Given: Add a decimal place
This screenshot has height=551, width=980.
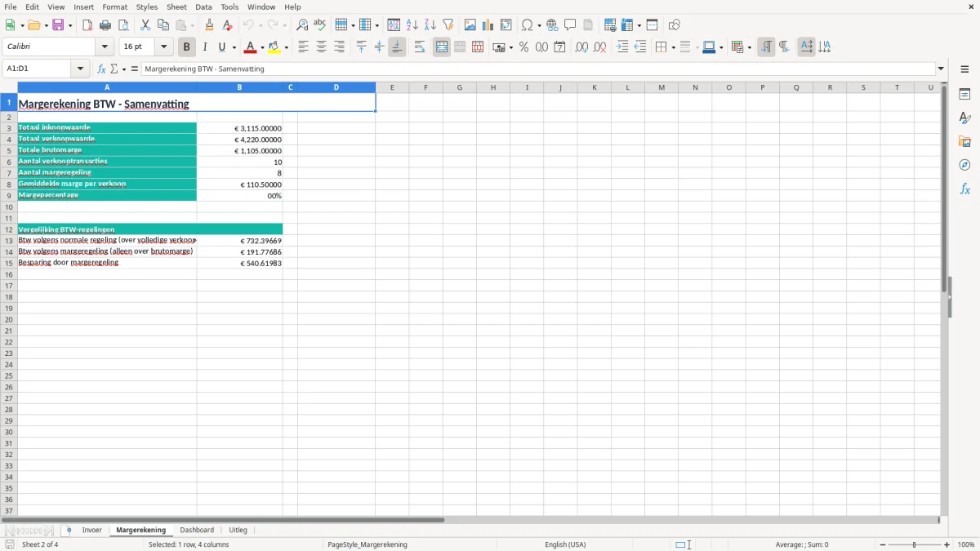Looking at the screenshot, I should [x=581, y=47].
